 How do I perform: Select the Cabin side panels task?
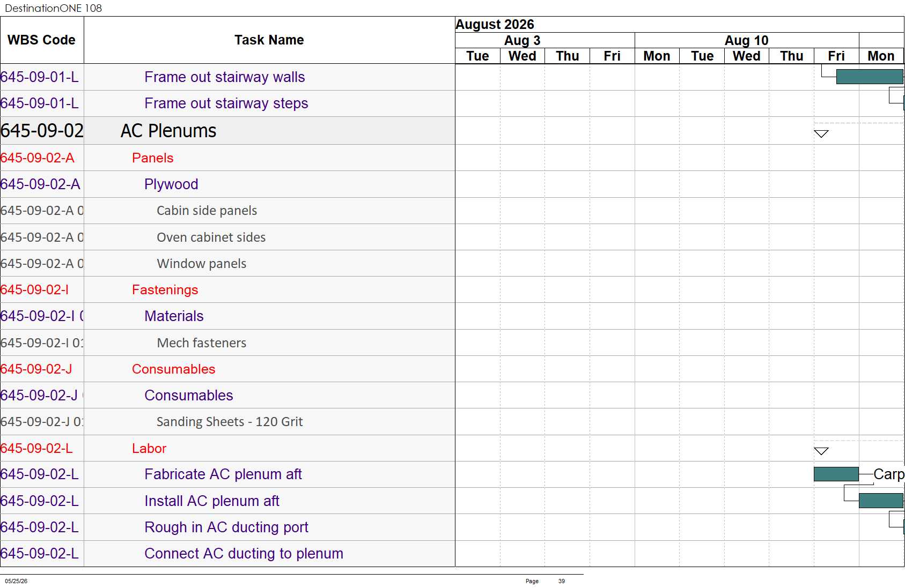point(207,211)
